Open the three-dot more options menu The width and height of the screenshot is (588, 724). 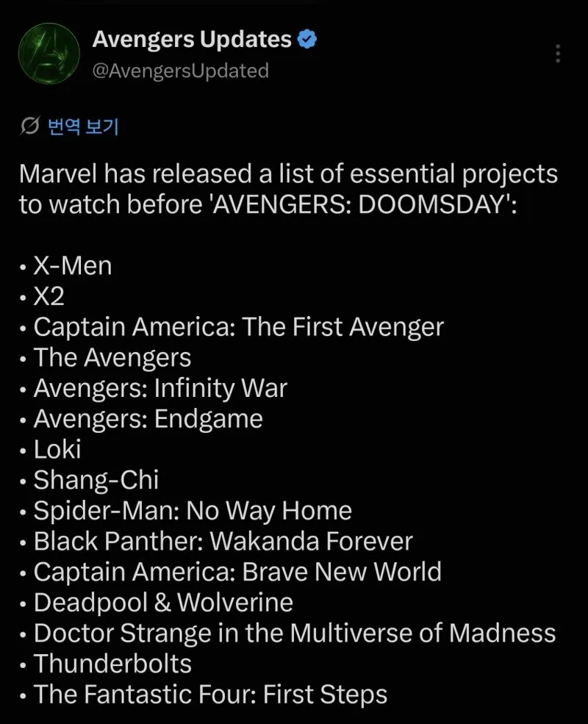click(558, 54)
